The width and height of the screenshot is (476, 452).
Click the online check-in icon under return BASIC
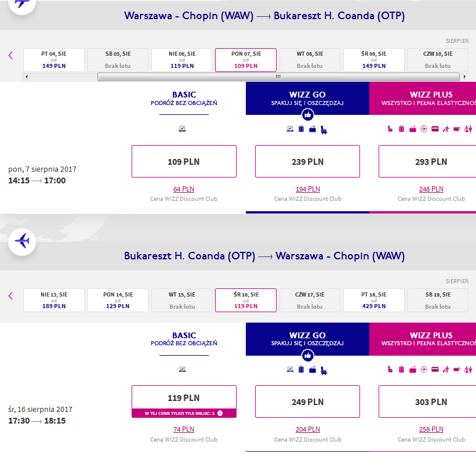point(182,370)
